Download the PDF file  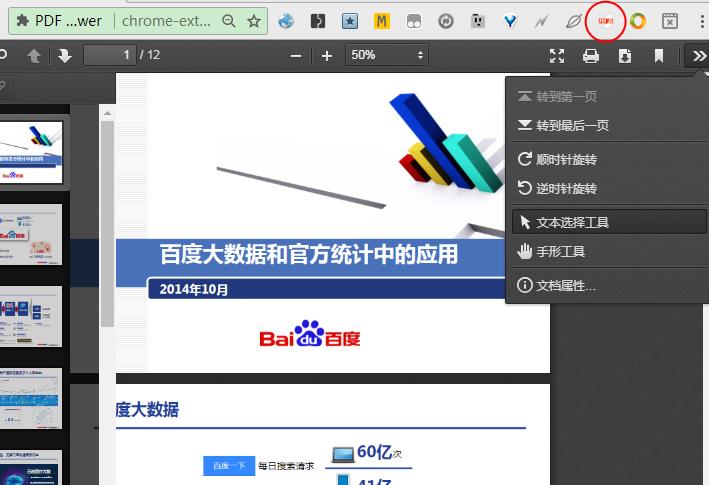(625, 56)
